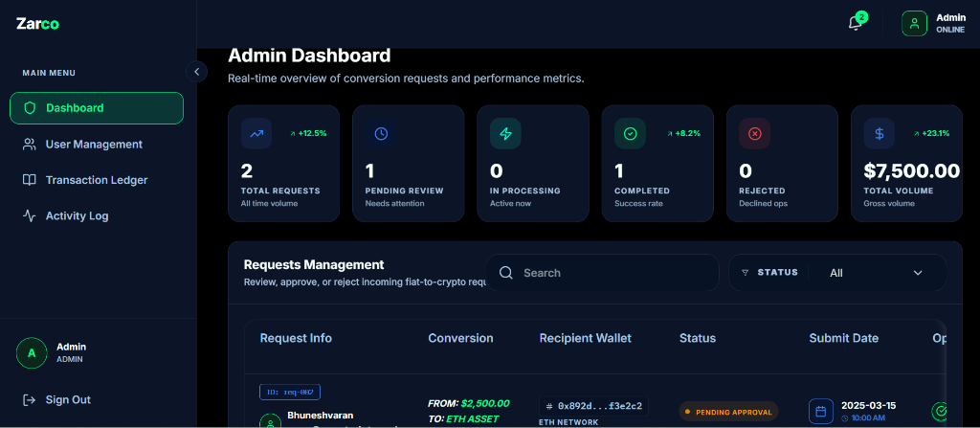Click the Status column header
Image resolution: width=980 pixels, height=428 pixels.
pyautogui.click(x=698, y=339)
